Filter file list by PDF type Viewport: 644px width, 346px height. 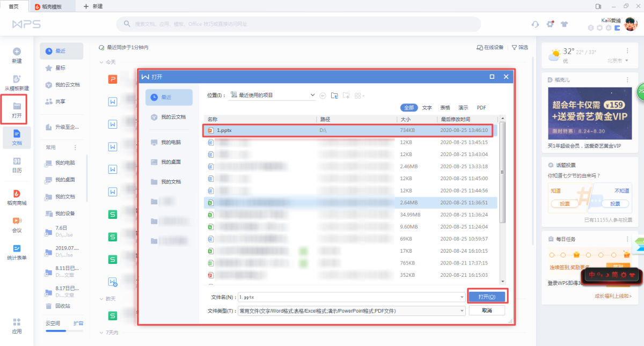tap(481, 108)
